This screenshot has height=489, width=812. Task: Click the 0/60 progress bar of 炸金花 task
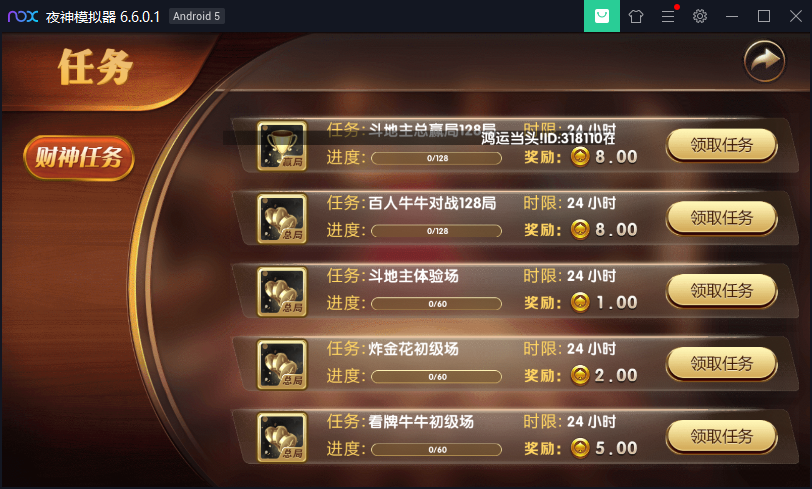(x=437, y=377)
